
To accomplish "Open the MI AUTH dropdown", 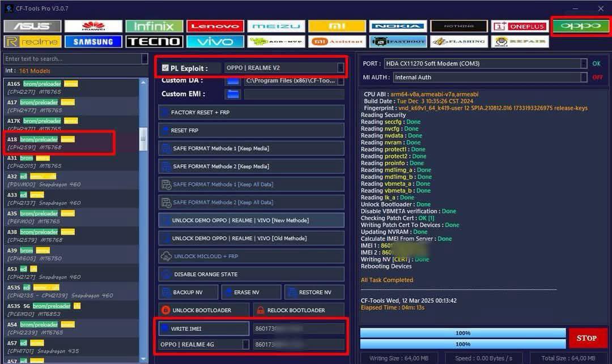I will pyautogui.click(x=584, y=77).
